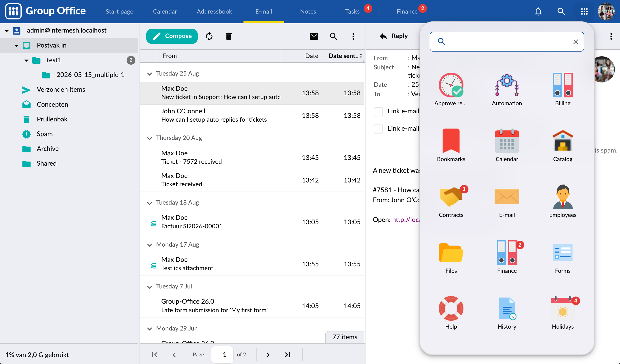This screenshot has width=620, height=364.
Task: Open the Billing app
Action: (x=563, y=90)
